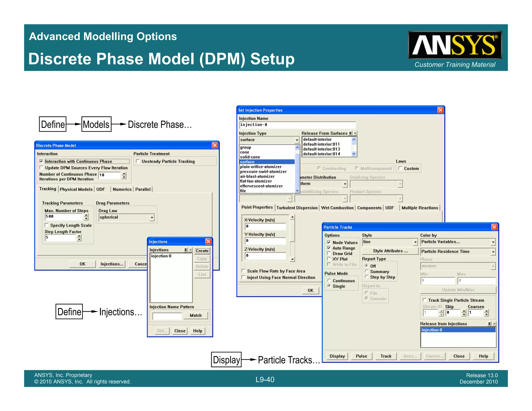
Task: Toggle Node Values option
Action: tap(329, 242)
